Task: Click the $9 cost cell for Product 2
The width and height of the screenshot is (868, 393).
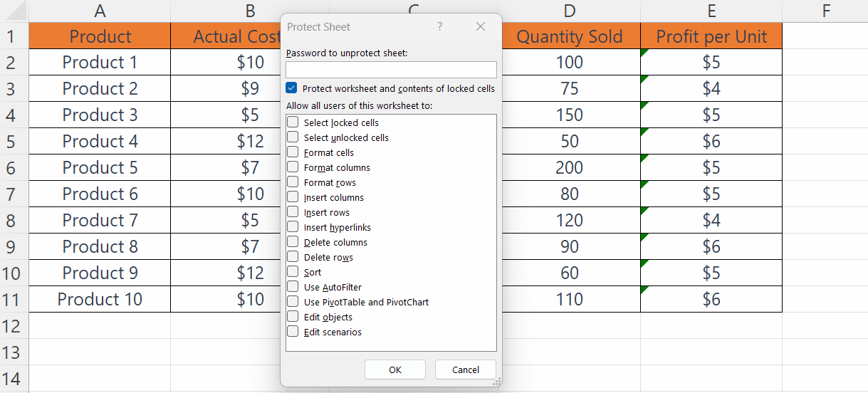Action: pyautogui.click(x=226, y=89)
